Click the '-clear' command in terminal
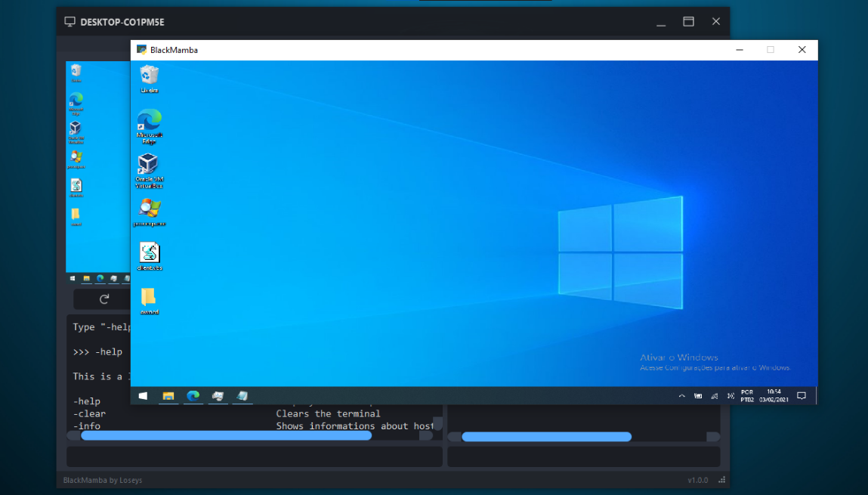 (89, 413)
